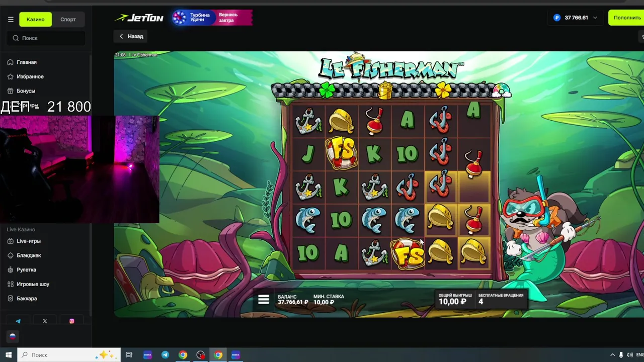Open Telegram from the taskbar
644x362 pixels.
point(165,355)
